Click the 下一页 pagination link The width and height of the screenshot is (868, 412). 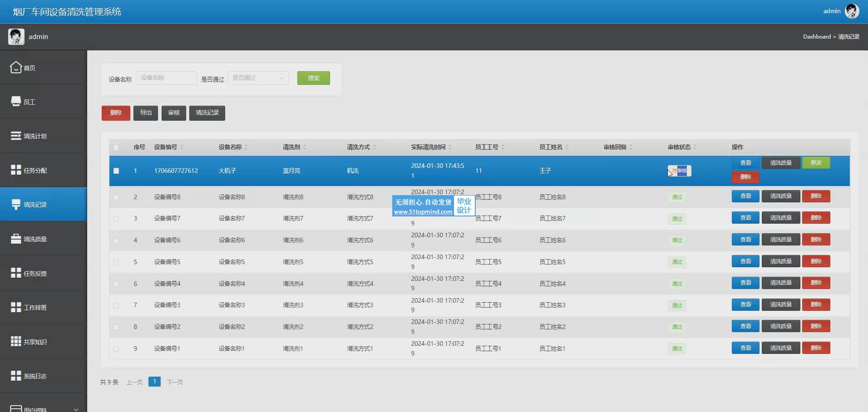click(175, 382)
